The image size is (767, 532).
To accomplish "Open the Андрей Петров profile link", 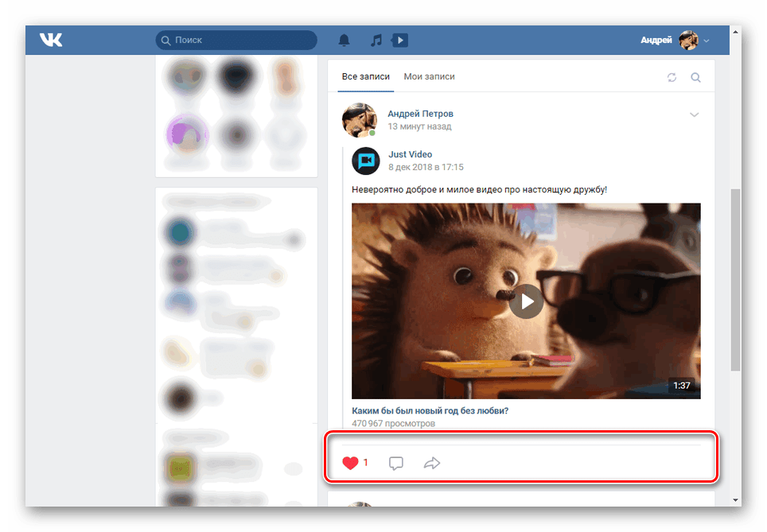I will tap(420, 114).
